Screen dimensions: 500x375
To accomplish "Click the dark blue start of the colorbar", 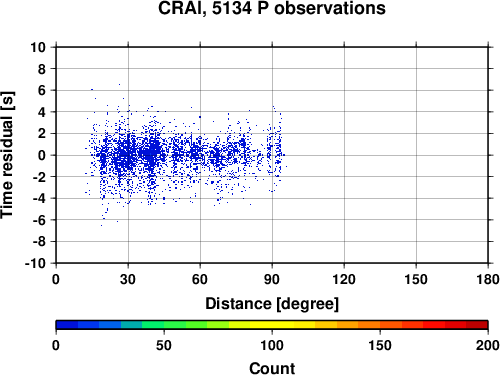I will coord(67,325).
